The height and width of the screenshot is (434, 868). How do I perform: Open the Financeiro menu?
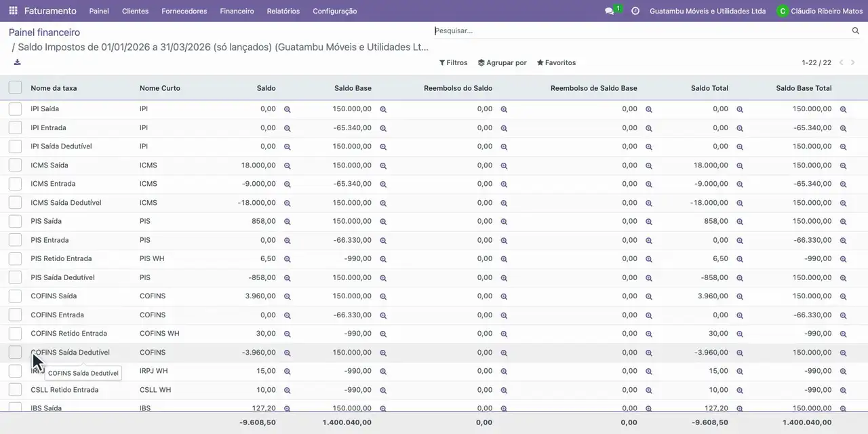[x=237, y=11]
